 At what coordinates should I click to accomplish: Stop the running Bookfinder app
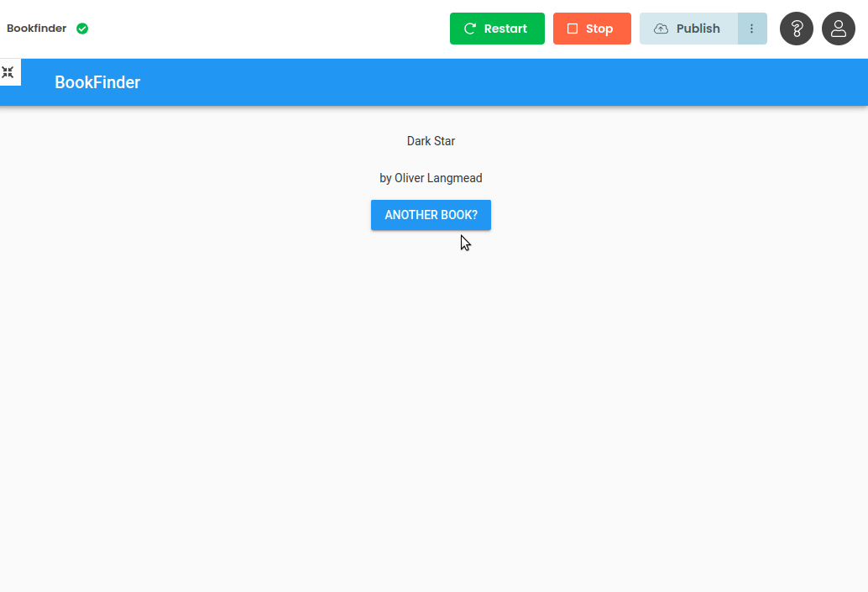[x=592, y=29]
